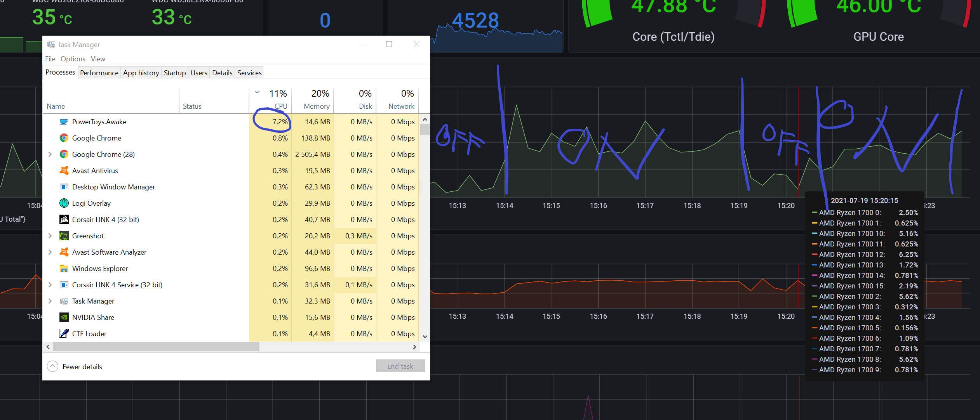Click the NVIDIA Share icon
This screenshot has height=420, width=980.
point(64,318)
